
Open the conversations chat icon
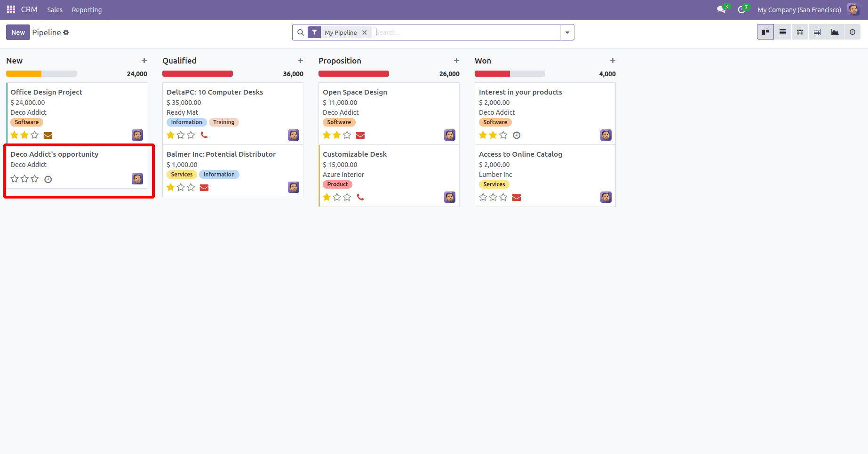721,9
